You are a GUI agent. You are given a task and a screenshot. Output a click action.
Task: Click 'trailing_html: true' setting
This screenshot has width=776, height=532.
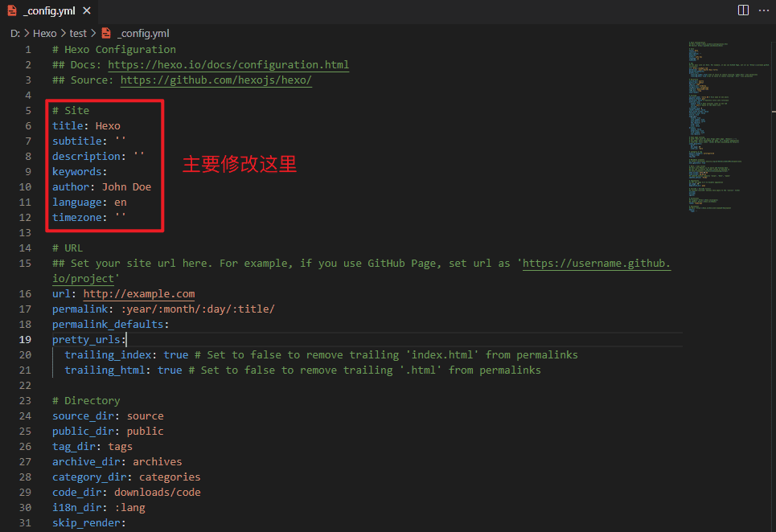click(x=123, y=370)
